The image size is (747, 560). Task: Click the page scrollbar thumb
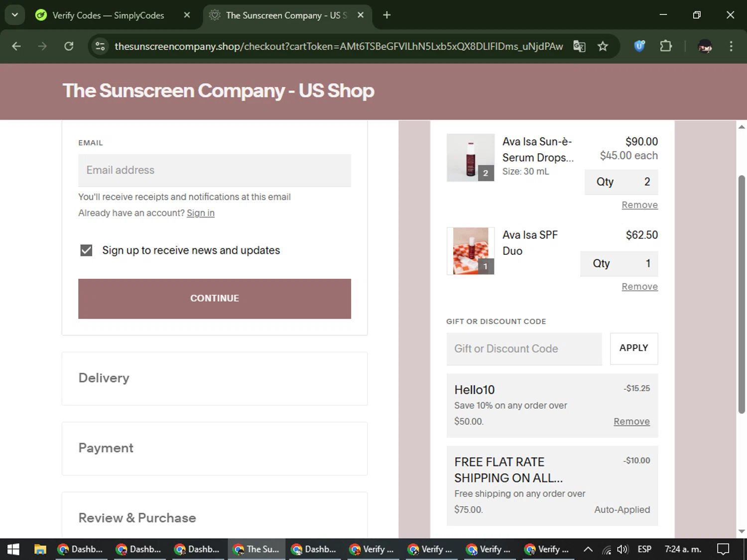742,294
